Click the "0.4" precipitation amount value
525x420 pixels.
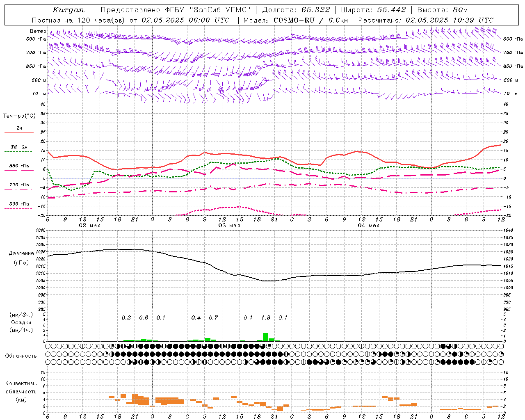click(196, 317)
